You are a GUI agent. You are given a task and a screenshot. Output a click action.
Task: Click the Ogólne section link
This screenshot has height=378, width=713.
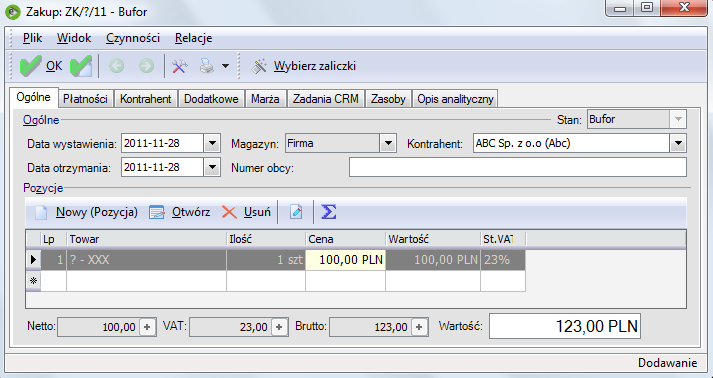41,120
